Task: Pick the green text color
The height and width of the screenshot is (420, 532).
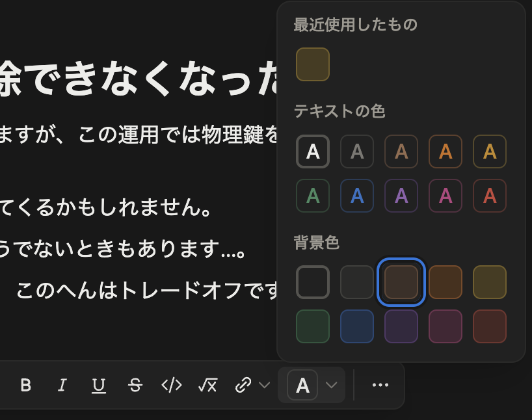Action: (313, 196)
